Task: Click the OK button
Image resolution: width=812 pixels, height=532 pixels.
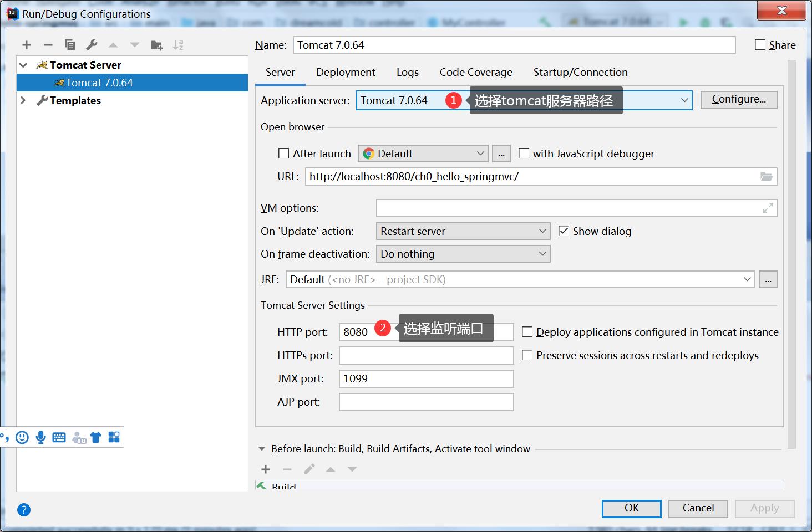Action: click(632, 508)
